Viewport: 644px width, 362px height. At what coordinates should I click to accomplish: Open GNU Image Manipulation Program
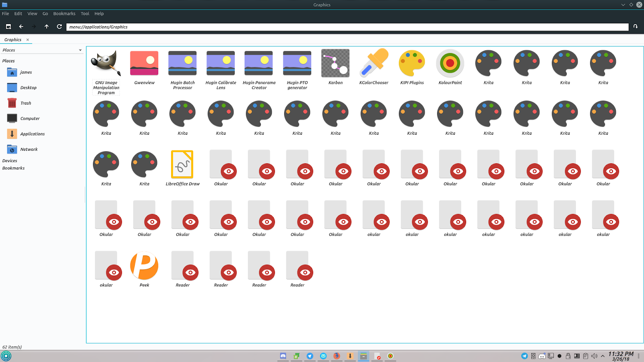(105, 64)
